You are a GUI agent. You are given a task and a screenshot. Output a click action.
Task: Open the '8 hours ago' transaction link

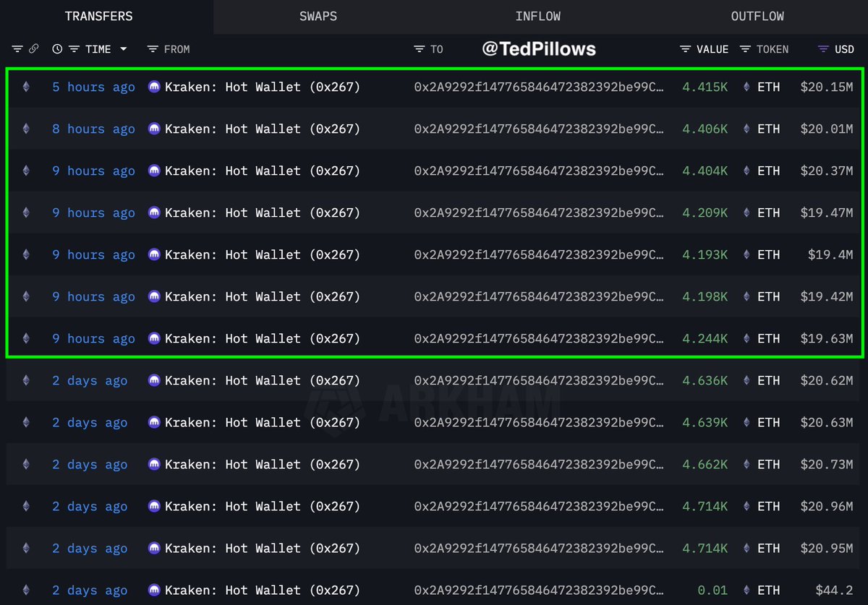(x=93, y=129)
